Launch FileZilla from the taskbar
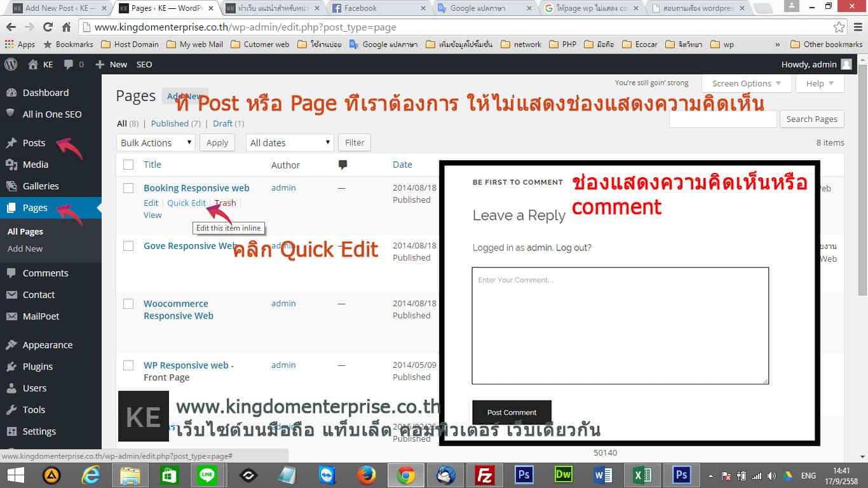The height and width of the screenshot is (488, 868). point(485,475)
